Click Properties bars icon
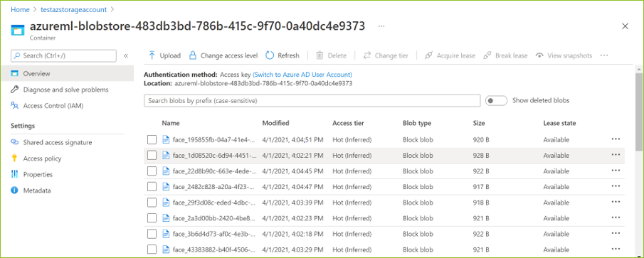Image resolution: width=644 pixels, height=258 pixels. (x=15, y=174)
